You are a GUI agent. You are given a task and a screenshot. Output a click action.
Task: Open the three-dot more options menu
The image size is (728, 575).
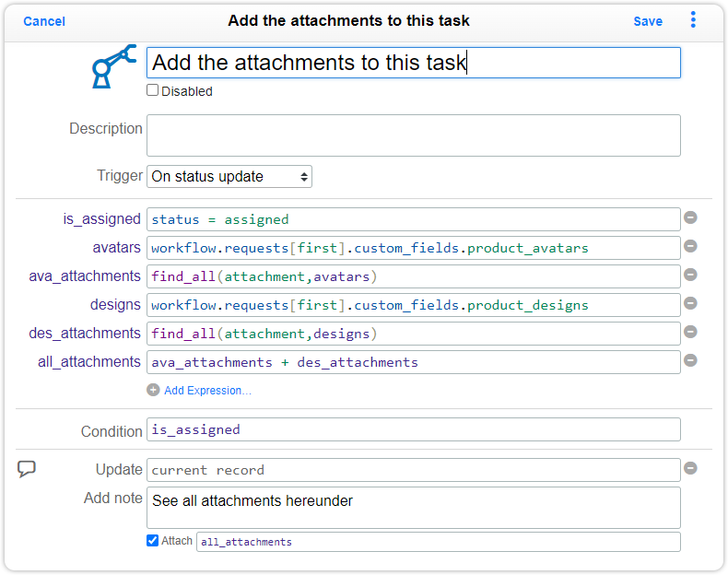pyautogui.click(x=693, y=20)
